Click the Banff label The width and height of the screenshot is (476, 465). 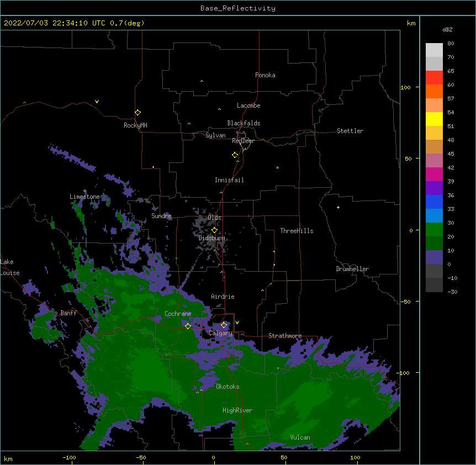coord(68,313)
